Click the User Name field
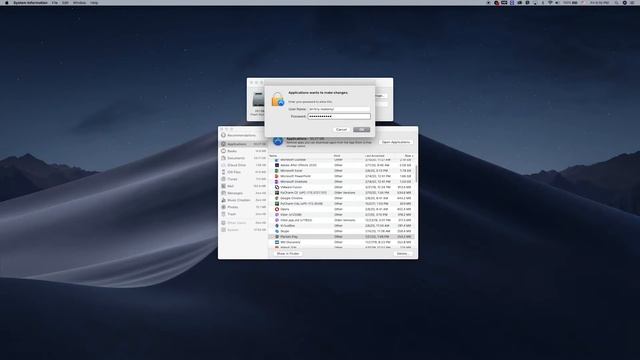The width and height of the screenshot is (640, 360). pyautogui.click(x=339, y=109)
